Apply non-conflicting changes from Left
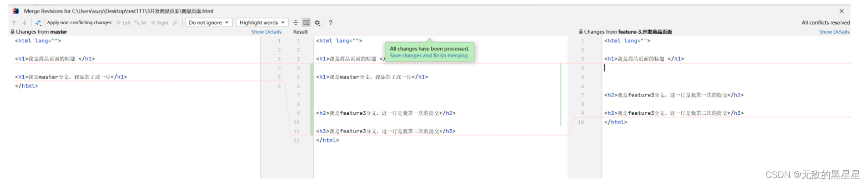Image resolution: width=868 pixels, height=184 pixels. click(123, 23)
